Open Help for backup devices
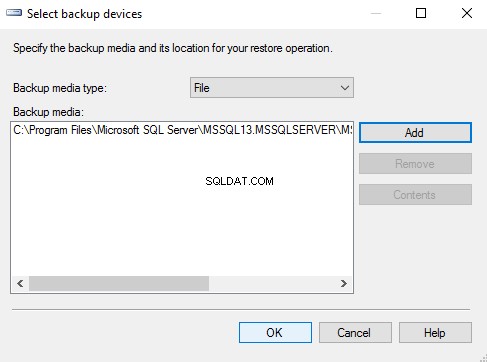487x362 pixels. pyautogui.click(x=435, y=332)
